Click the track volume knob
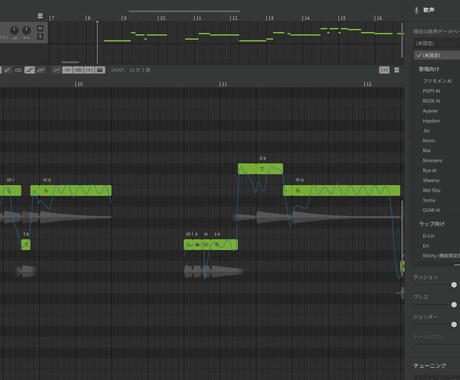The image size is (460, 380). [x=14, y=30]
